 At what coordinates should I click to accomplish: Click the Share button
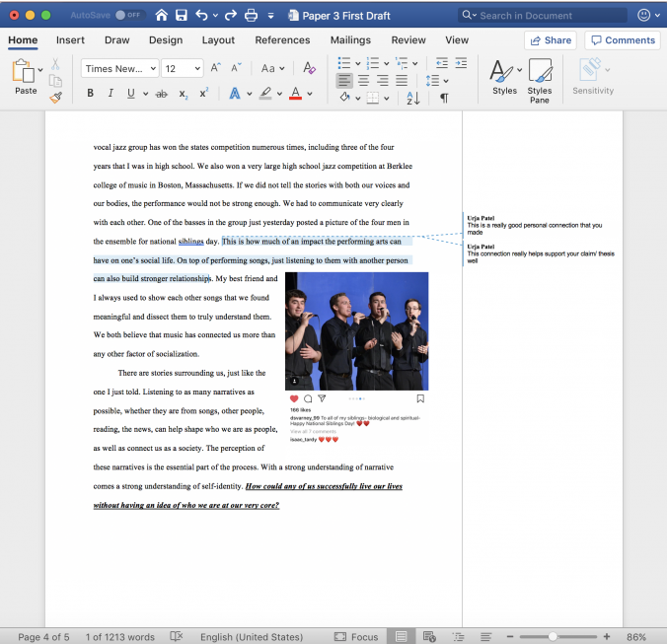click(551, 40)
